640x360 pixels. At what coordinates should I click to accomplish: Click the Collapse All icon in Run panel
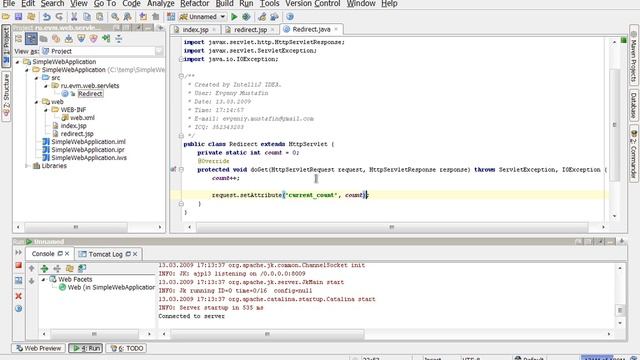coord(57,269)
